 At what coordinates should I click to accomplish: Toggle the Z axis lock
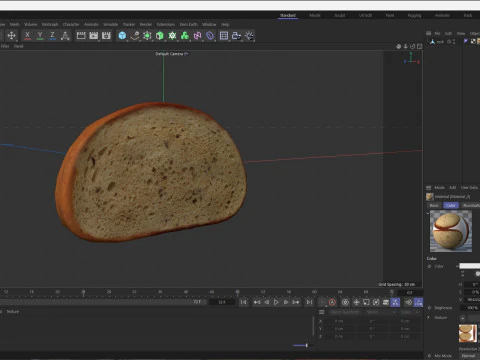[52, 36]
